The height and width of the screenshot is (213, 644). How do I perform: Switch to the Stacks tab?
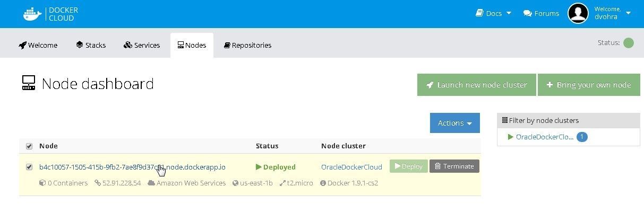pyautogui.click(x=91, y=45)
